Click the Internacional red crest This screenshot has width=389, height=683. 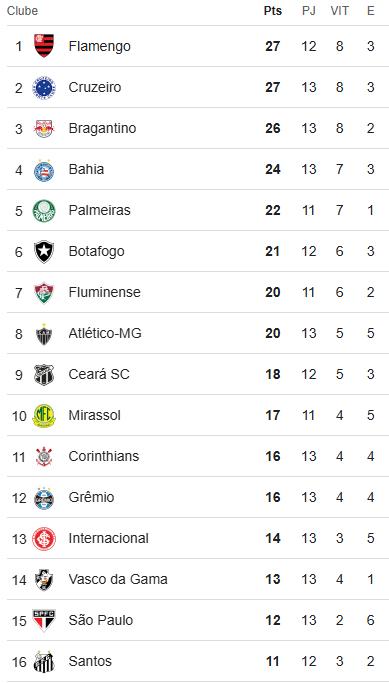pyautogui.click(x=44, y=539)
